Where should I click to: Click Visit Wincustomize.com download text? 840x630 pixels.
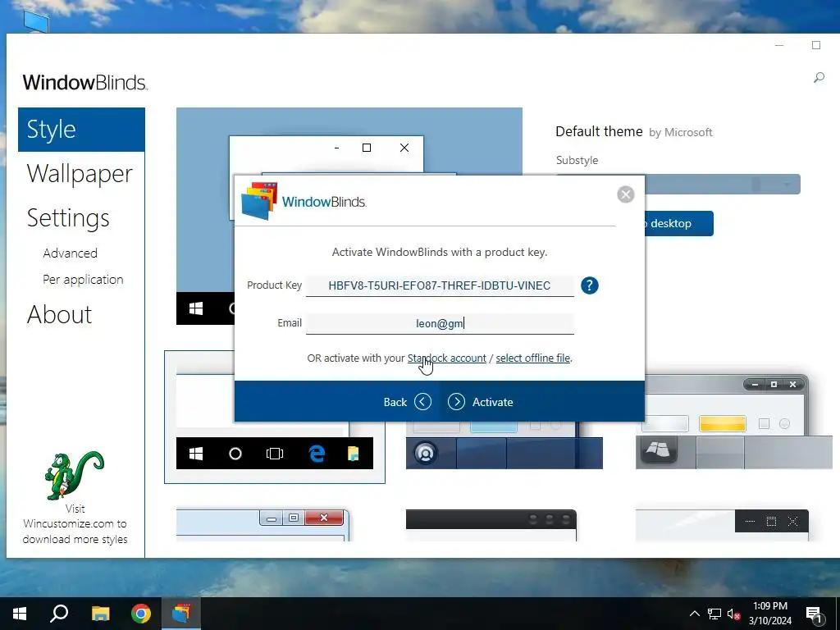(x=75, y=524)
